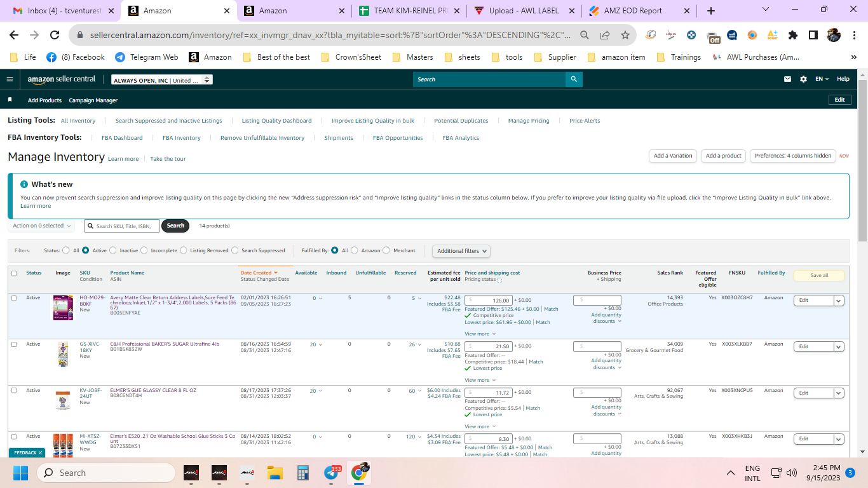Viewport: 868px width, 488px height.
Task: Open the FBA Dashboard tool
Action: 122,138
